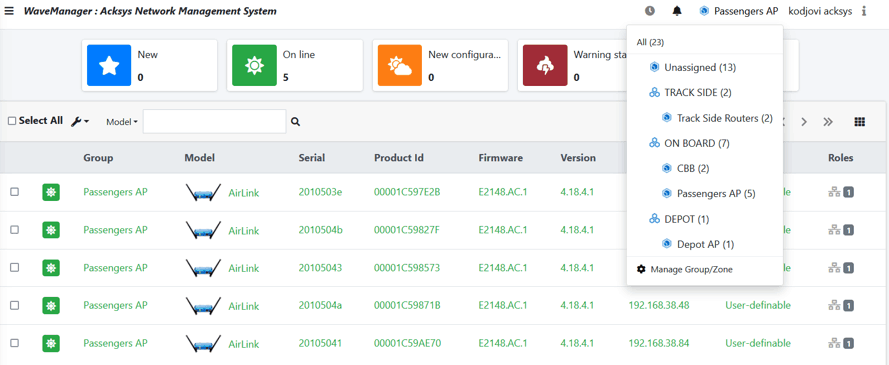Click AirLink device image for 2010503e

(204, 193)
